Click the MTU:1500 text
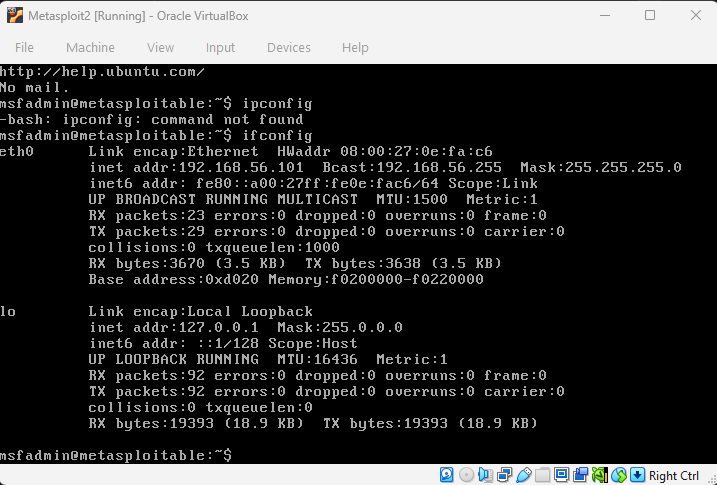 click(412, 199)
